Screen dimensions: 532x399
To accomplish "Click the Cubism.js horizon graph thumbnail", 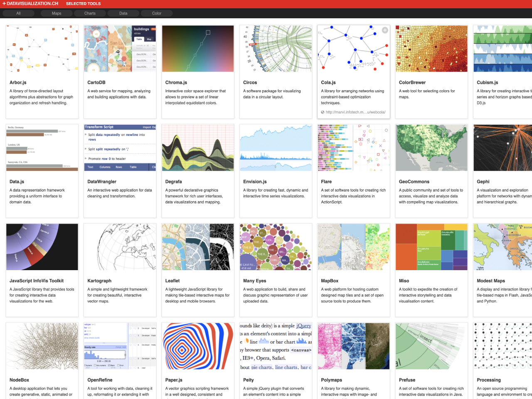I will [x=503, y=49].
